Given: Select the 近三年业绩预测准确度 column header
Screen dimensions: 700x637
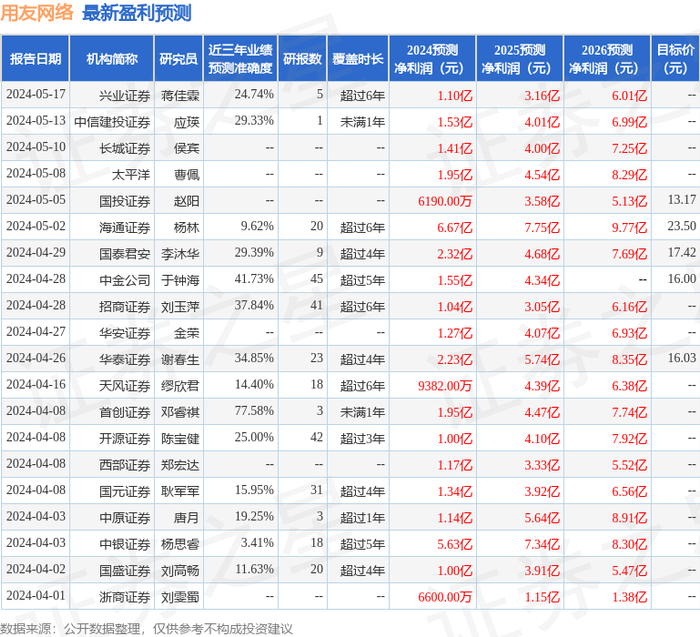Looking at the screenshot, I should tap(240, 58).
